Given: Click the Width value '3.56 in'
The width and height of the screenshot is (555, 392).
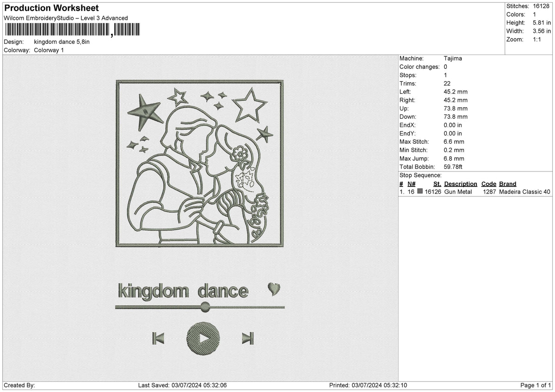Looking at the screenshot, I should [542, 31].
